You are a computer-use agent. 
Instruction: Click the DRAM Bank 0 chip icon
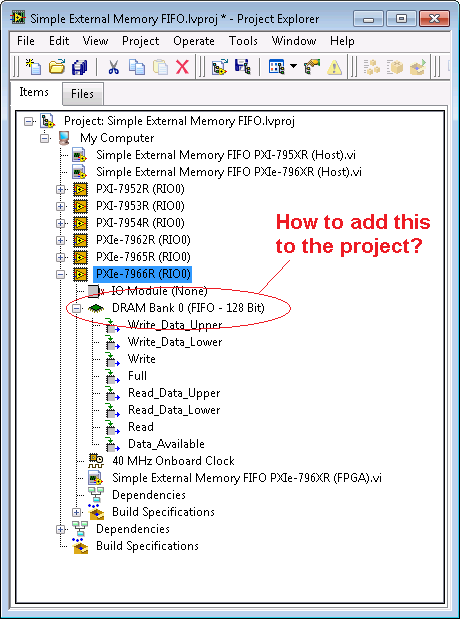click(96, 308)
